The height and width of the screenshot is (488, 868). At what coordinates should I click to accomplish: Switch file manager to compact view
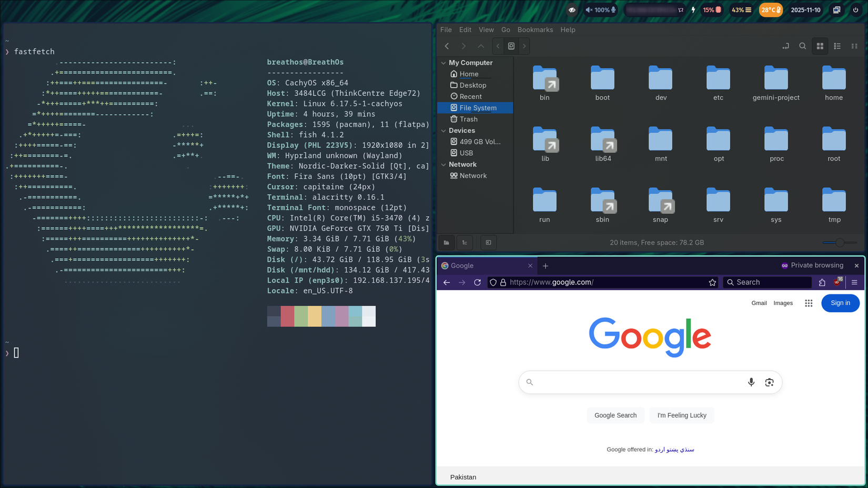click(854, 46)
